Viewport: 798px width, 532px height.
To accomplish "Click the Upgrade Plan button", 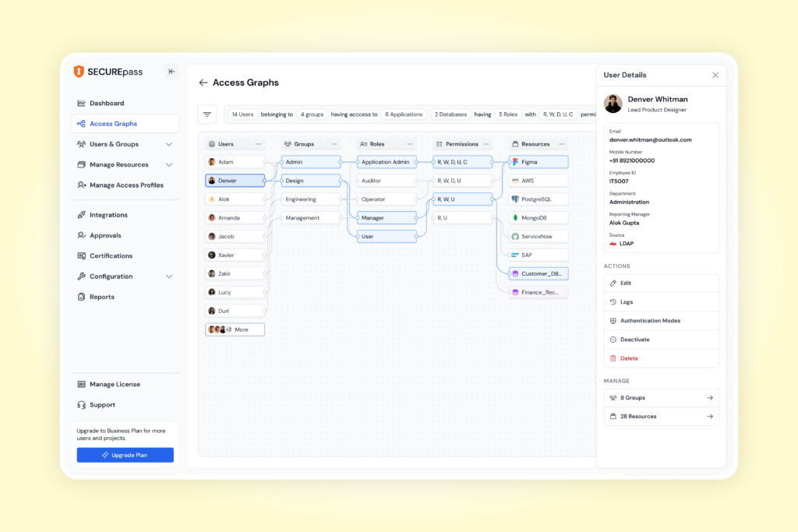I will pos(125,455).
